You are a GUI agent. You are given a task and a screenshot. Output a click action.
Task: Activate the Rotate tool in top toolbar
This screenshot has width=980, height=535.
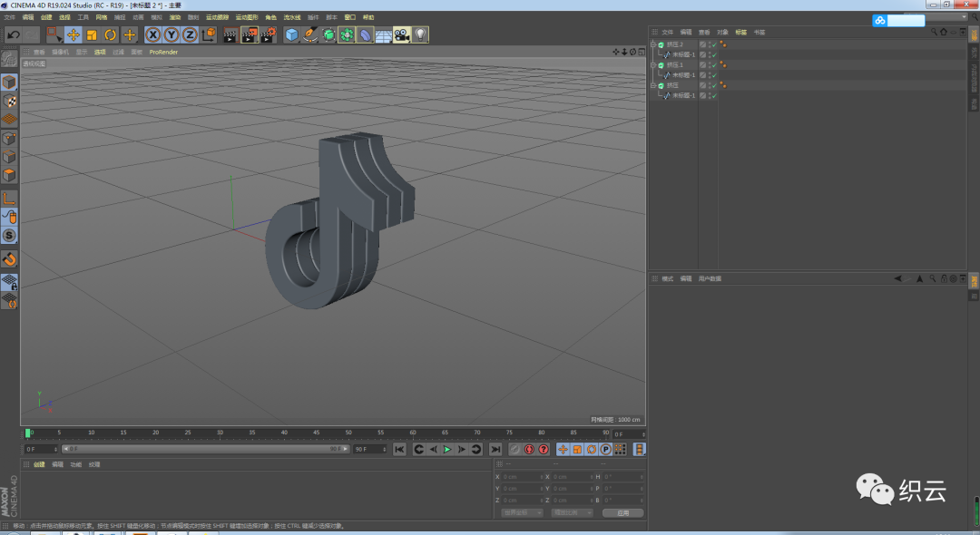(x=111, y=35)
